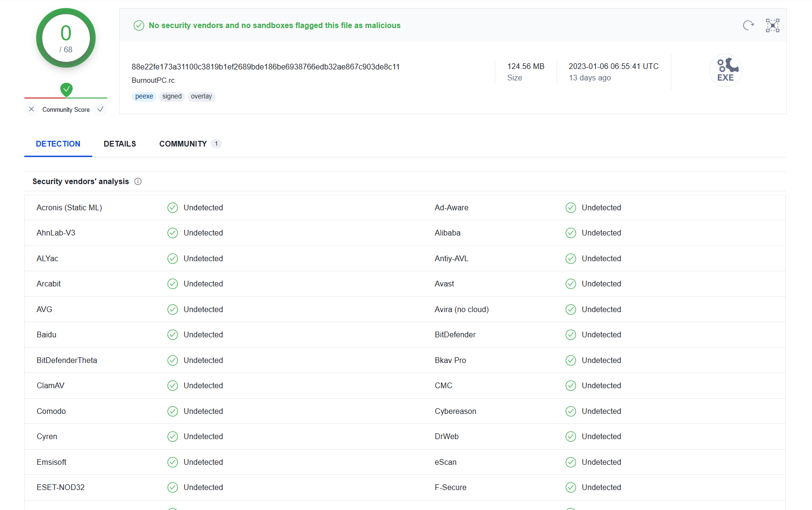This screenshot has width=812, height=510.
Task: Click the BurnoutPC.rc file name
Action: tap(153, 80)
